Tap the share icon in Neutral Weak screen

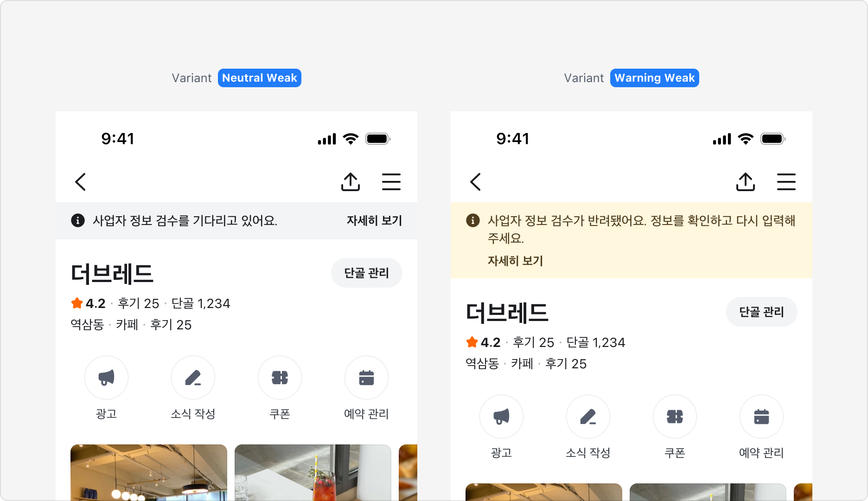(x=351, y=181)
